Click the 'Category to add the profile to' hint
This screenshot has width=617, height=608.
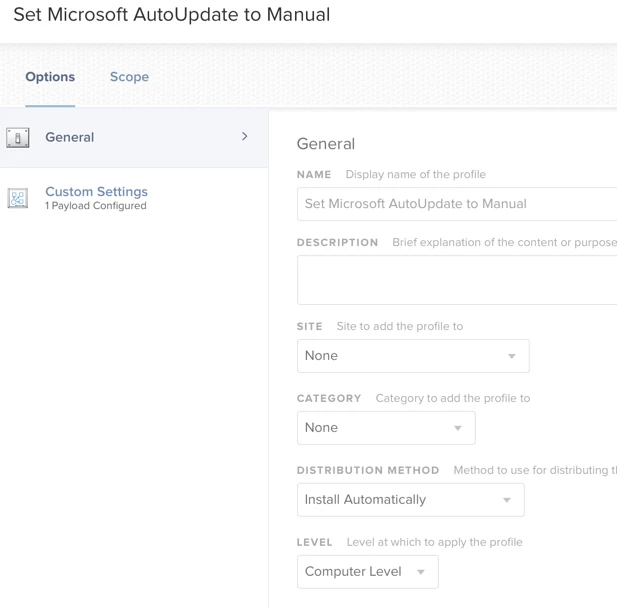tap(453, 398)
